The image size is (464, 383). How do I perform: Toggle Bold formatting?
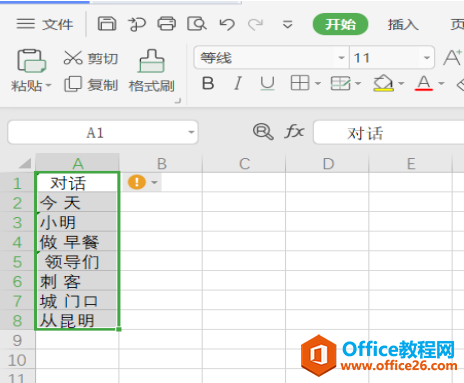(x=208, y=83)
